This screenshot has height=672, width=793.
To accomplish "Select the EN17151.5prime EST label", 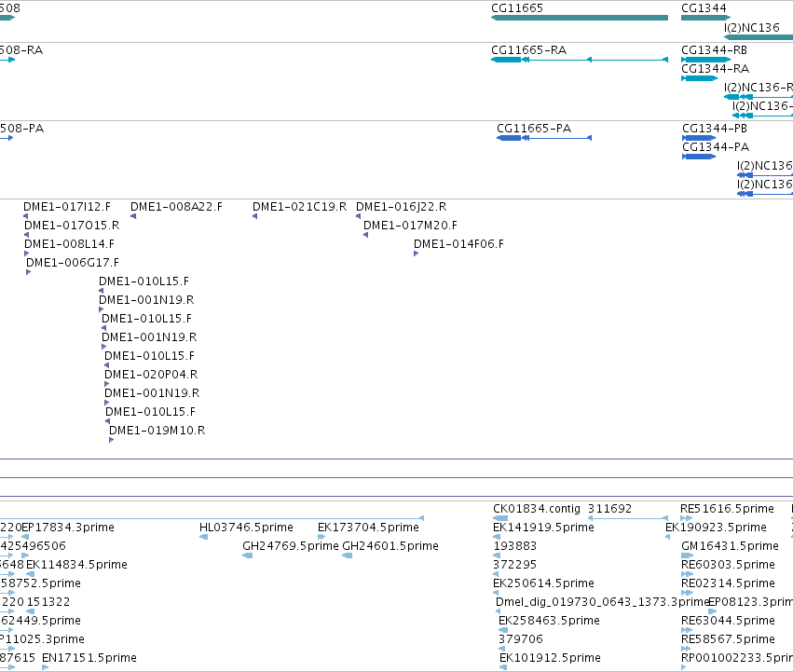I will point(89,658).
